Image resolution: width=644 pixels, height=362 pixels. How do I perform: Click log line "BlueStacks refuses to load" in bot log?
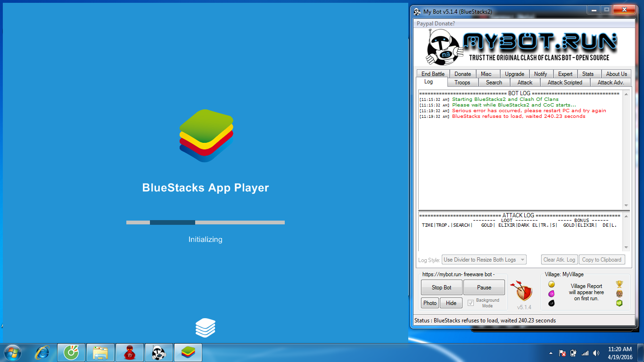tap(519, 116)
